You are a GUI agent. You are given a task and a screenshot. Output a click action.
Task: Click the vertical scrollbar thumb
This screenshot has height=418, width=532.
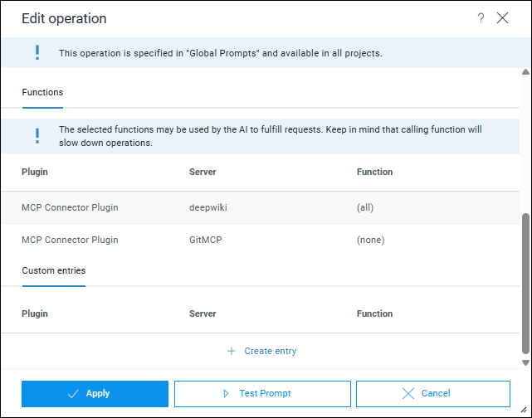[525, 282]
